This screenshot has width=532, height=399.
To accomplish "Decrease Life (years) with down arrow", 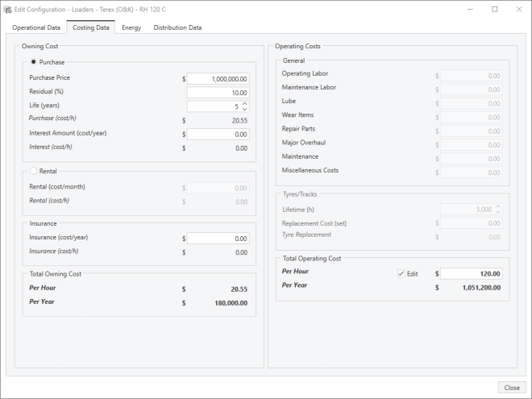I will 245,110.
